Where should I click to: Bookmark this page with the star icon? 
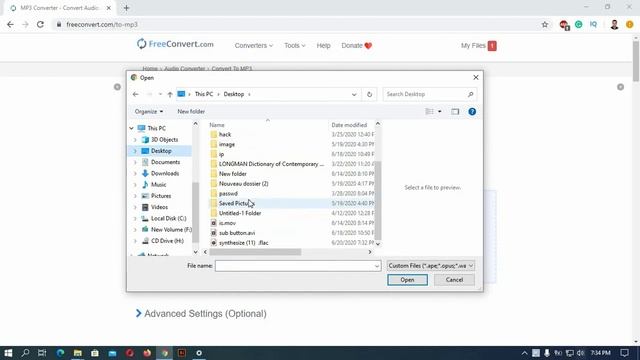(x=545, y=24)
